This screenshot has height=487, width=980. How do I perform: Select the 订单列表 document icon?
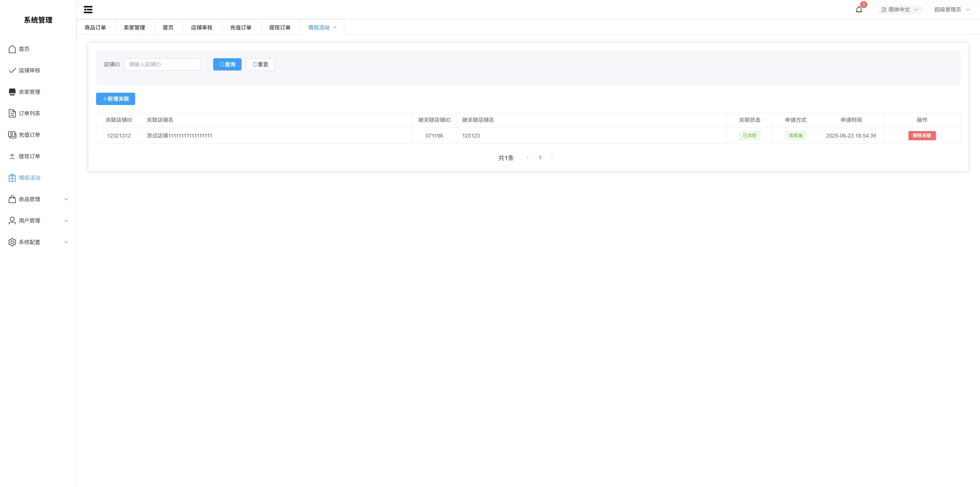point(12,113)
